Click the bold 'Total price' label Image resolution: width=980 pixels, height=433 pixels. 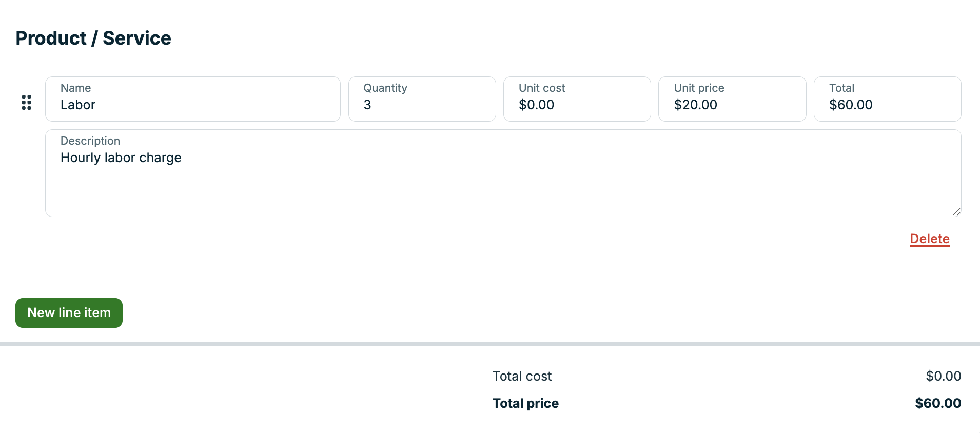point(525,404)
